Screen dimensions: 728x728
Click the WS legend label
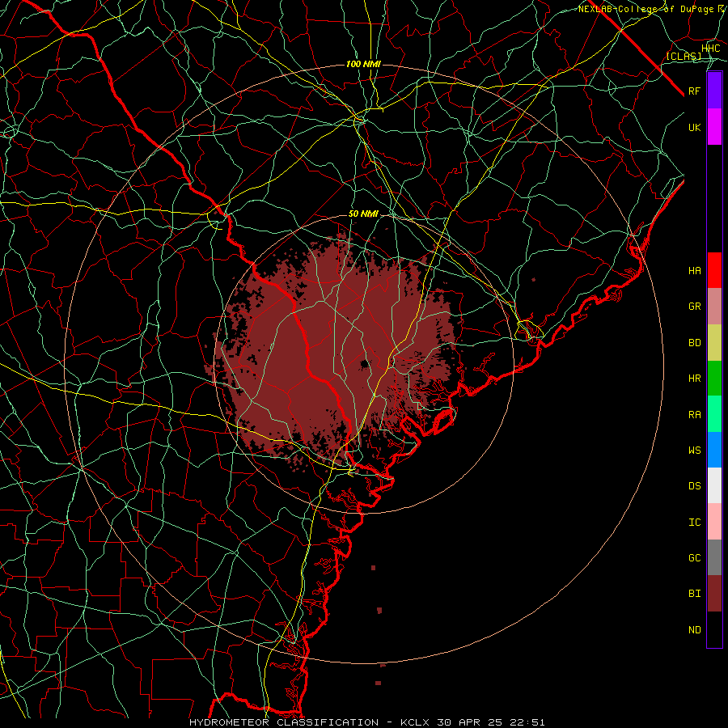(694, 450)
